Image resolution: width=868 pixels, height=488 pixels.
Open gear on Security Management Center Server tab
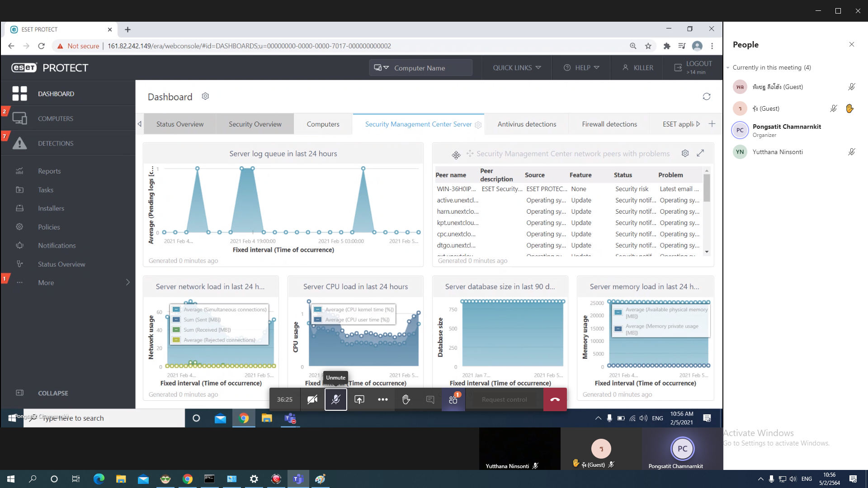point(478,125)
